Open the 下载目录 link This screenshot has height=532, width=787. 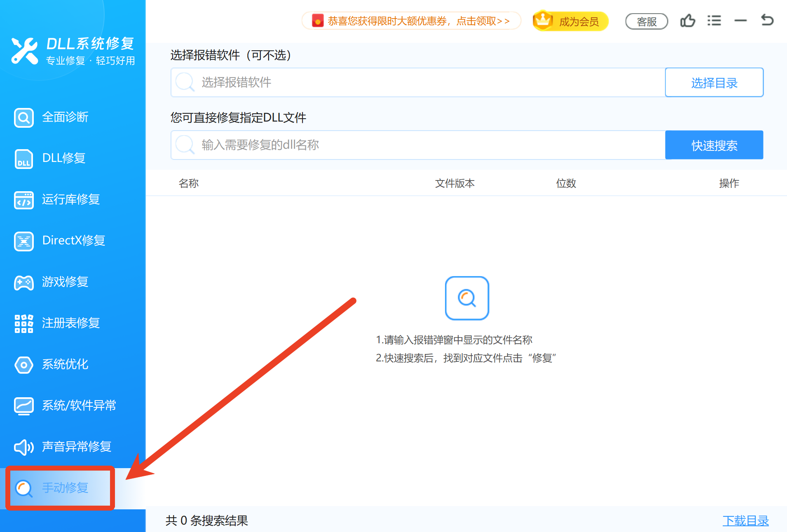point(745,520)
